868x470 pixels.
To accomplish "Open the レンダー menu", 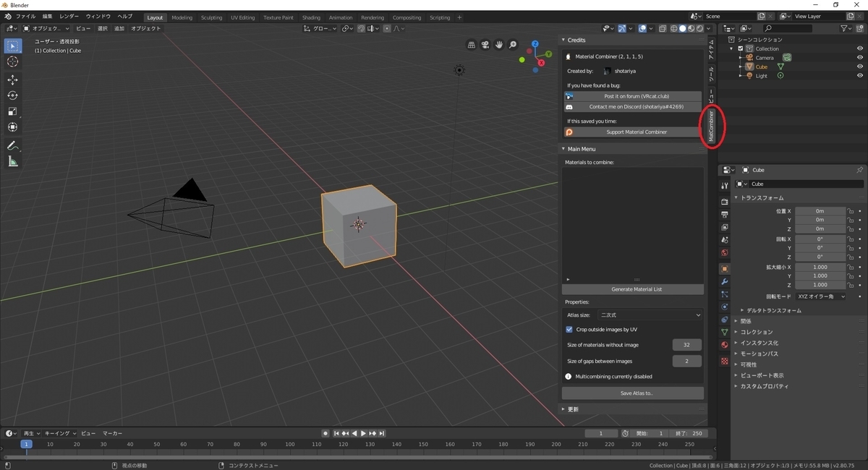I will click(69, 16).
